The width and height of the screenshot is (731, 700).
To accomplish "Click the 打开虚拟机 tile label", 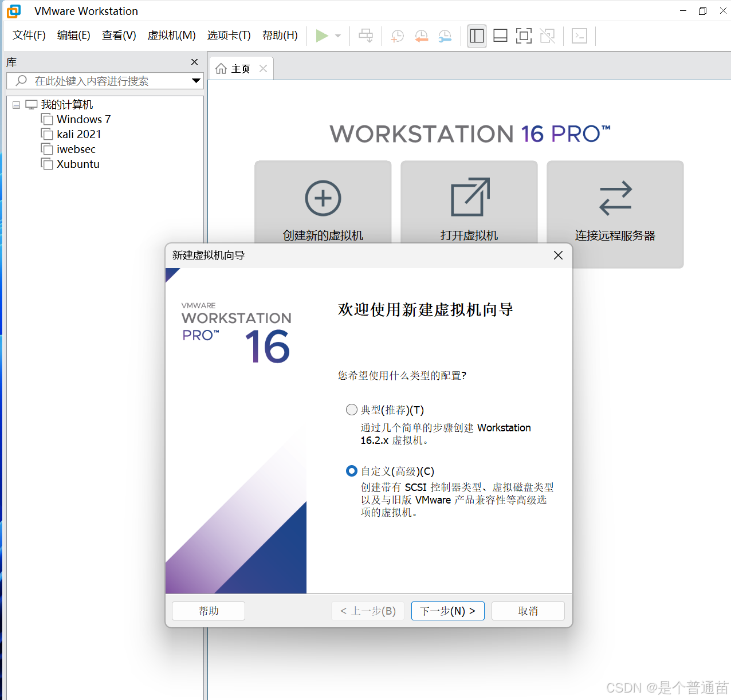I will click(469, 235).
